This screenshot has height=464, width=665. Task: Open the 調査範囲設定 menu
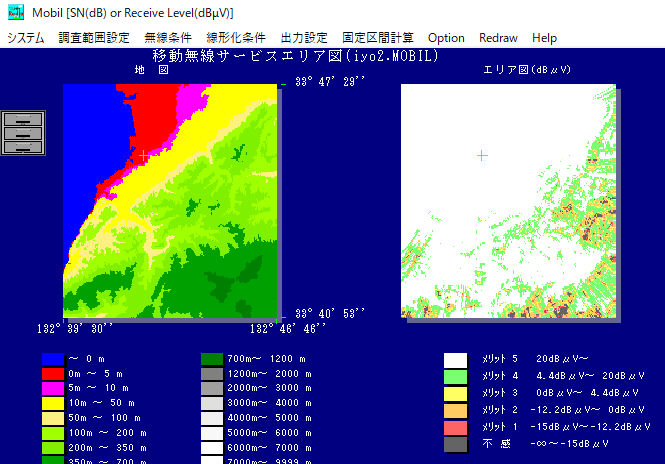click(x=94, y=38)
